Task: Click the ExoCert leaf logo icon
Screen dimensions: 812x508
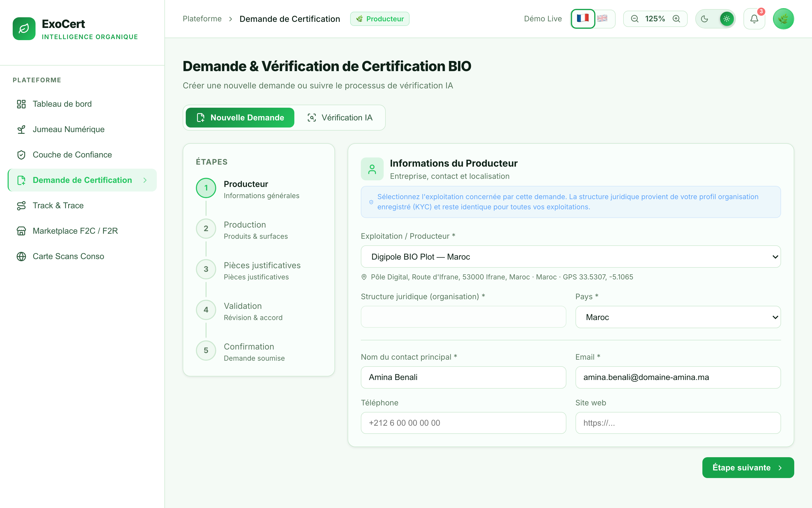Action: [x=24, y=28]
